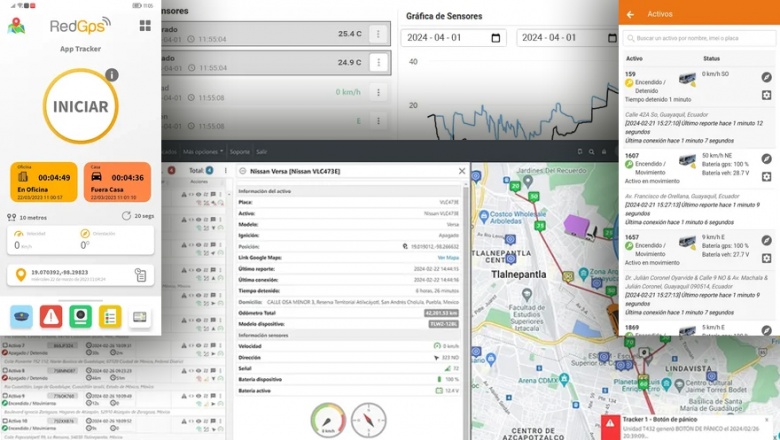
Task: Open calendar picker on first date field
Action: point(496,38)
